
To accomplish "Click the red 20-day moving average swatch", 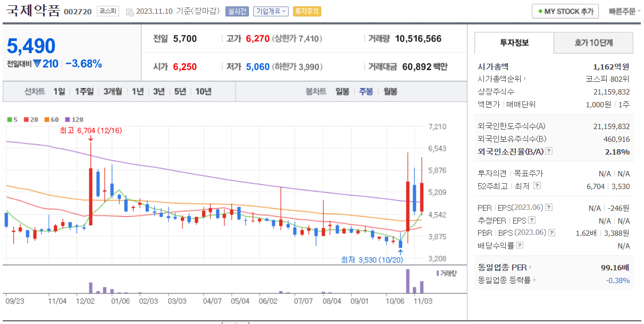I will coord(26,120).
